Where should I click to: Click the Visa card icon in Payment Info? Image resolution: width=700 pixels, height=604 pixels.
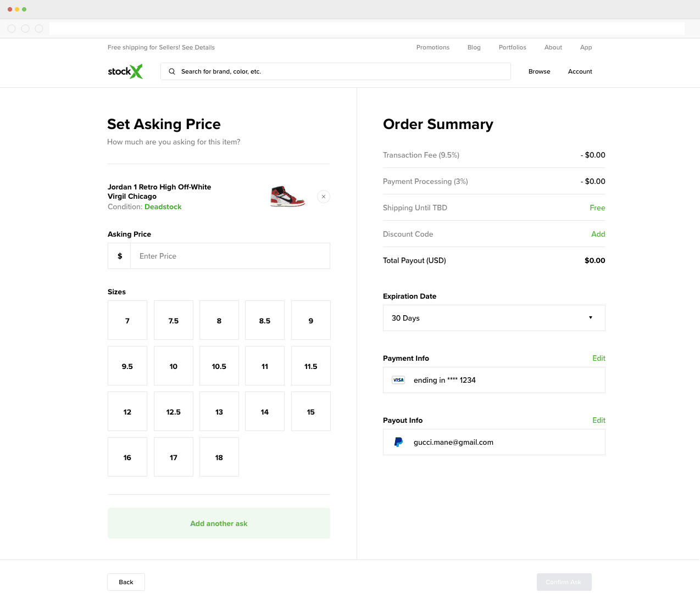click(398, 379)
